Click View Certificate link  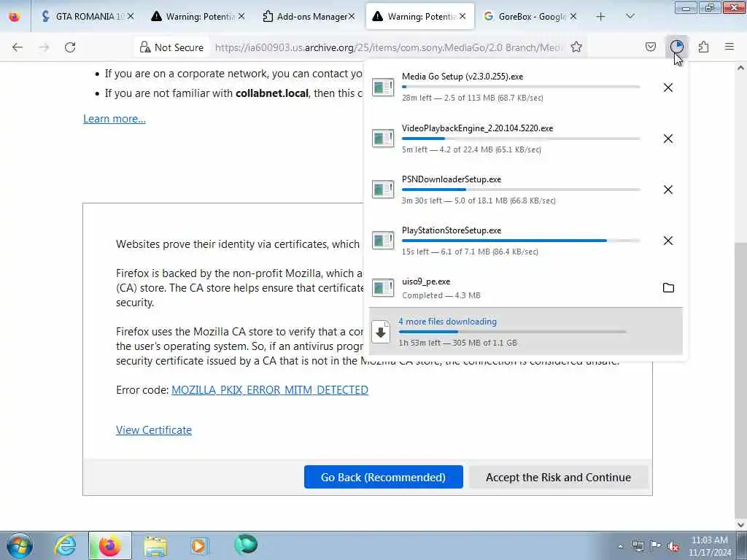click(x=154, y=430)
